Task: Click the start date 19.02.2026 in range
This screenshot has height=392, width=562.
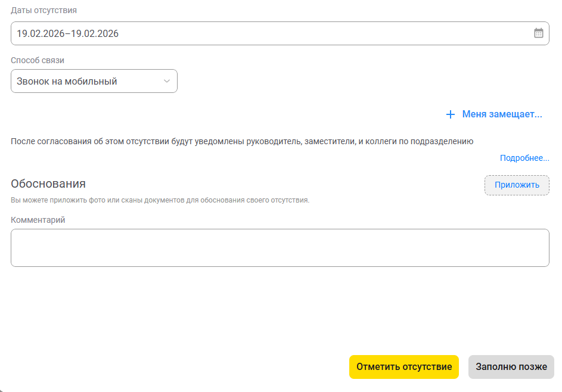Action: click(x=41, y=34)
